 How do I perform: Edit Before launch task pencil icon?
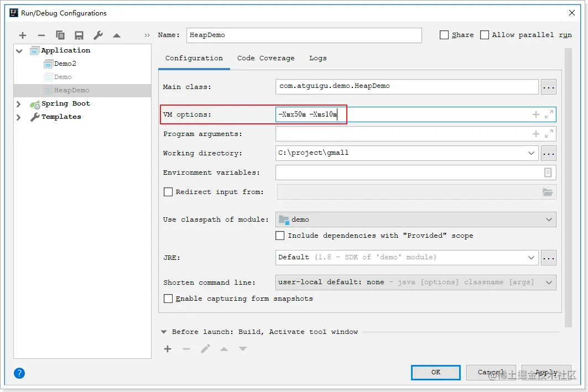[205, 349]
